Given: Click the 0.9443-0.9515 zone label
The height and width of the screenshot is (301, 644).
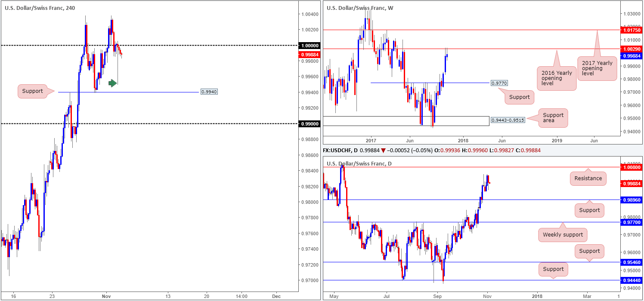Looking at the screenshot, I should pyautogui.click(x=508, y=120).
